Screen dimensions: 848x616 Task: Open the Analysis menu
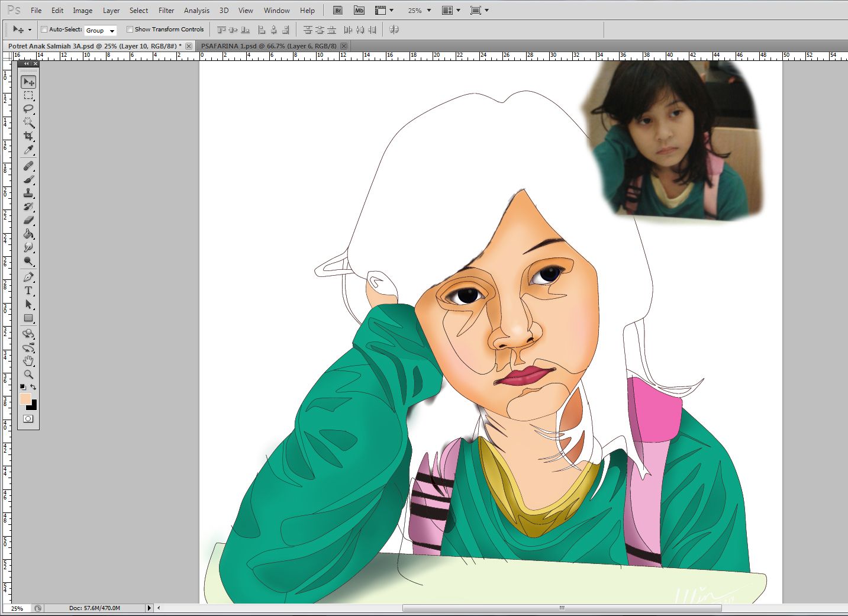pos(196,10)
